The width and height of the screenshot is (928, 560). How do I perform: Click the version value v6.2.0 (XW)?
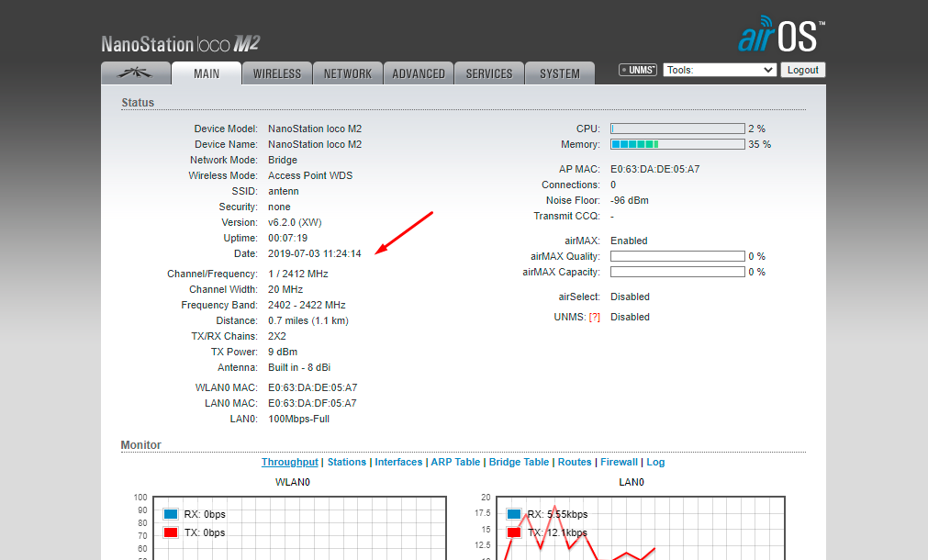pos(295,222)
